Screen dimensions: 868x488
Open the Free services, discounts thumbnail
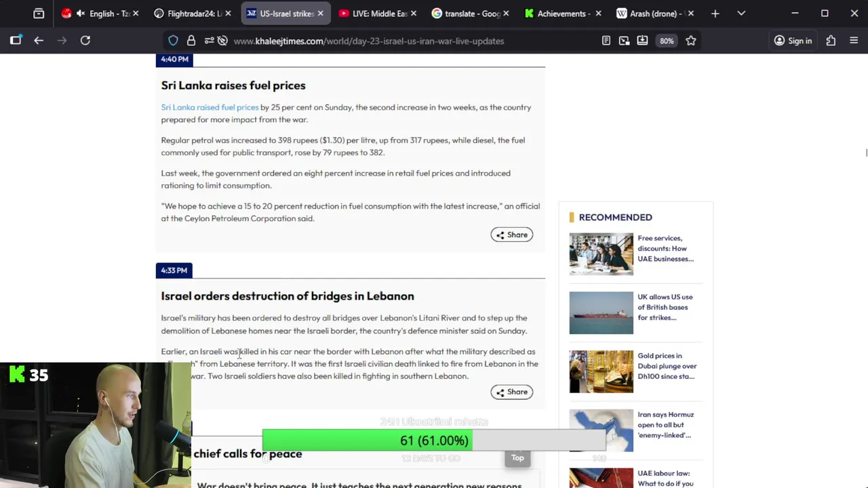(601, 254)
